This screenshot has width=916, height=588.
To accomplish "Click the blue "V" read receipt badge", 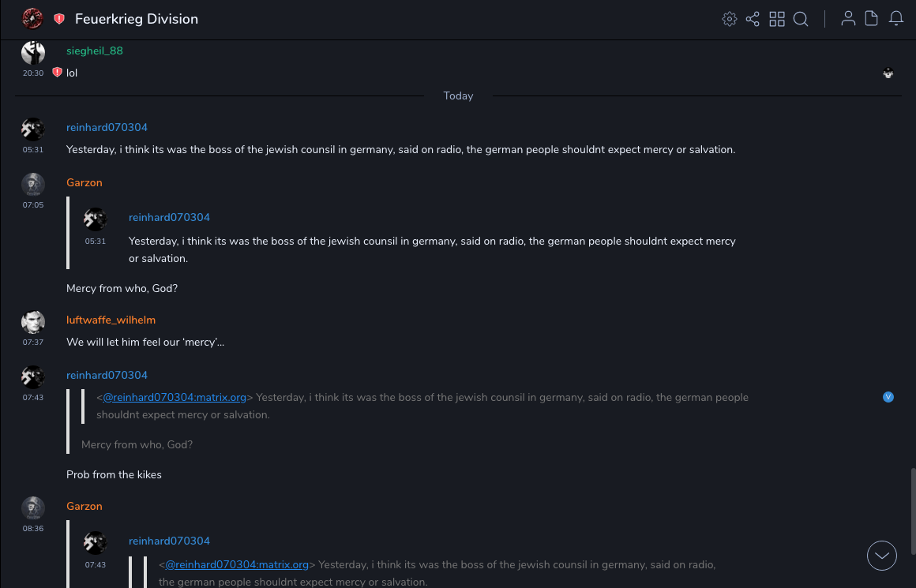I will click(888, 397).
